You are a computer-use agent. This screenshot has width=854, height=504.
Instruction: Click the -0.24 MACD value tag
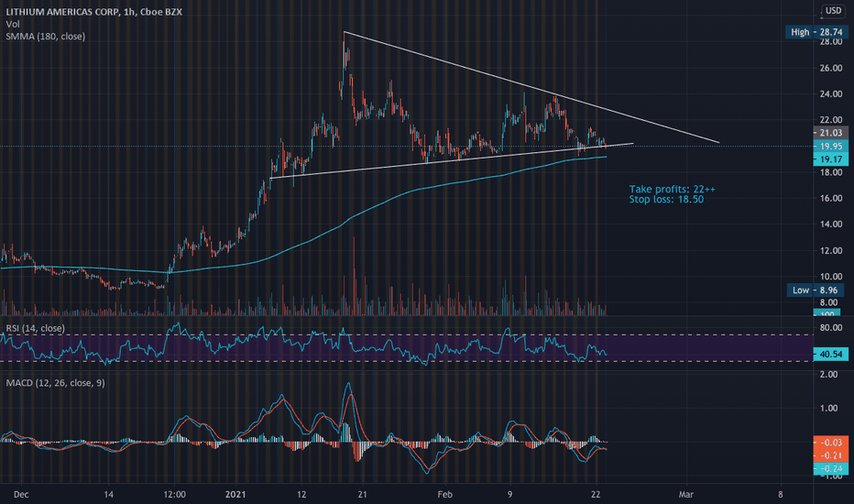pyautogui.click(x=830, y=468)
